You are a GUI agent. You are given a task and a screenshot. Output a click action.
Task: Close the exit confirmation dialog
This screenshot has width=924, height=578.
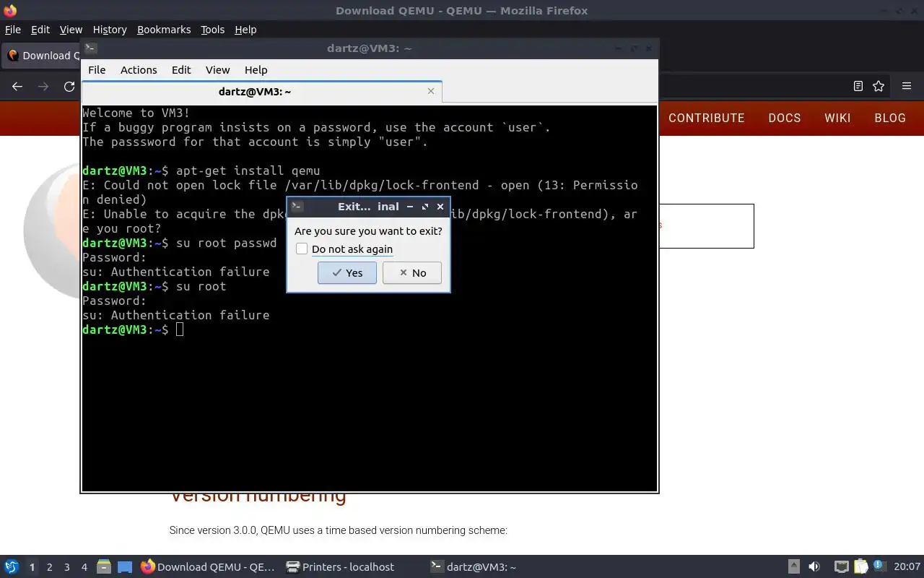[x=440, y=207]
